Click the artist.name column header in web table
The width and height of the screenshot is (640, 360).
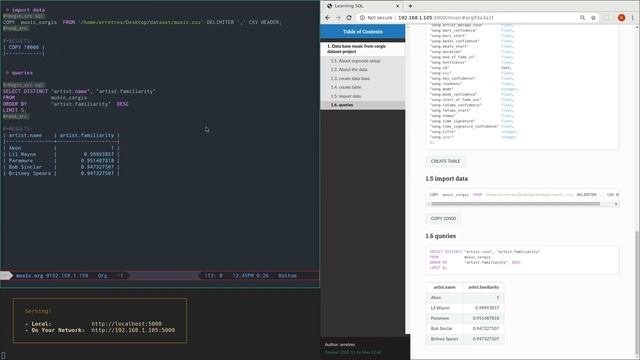click(x=444, y=287)
